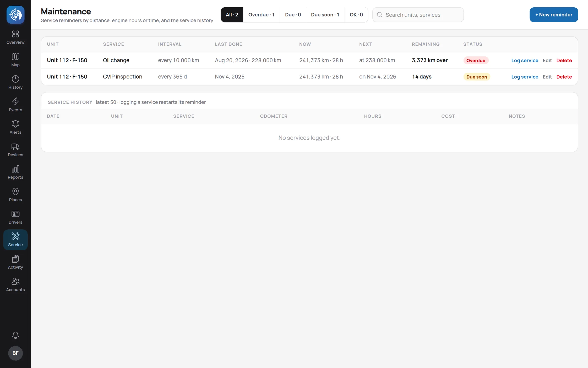Screen dimensions: 588x368
Task: Open the Drivers page
Action: tap(15, 217)
